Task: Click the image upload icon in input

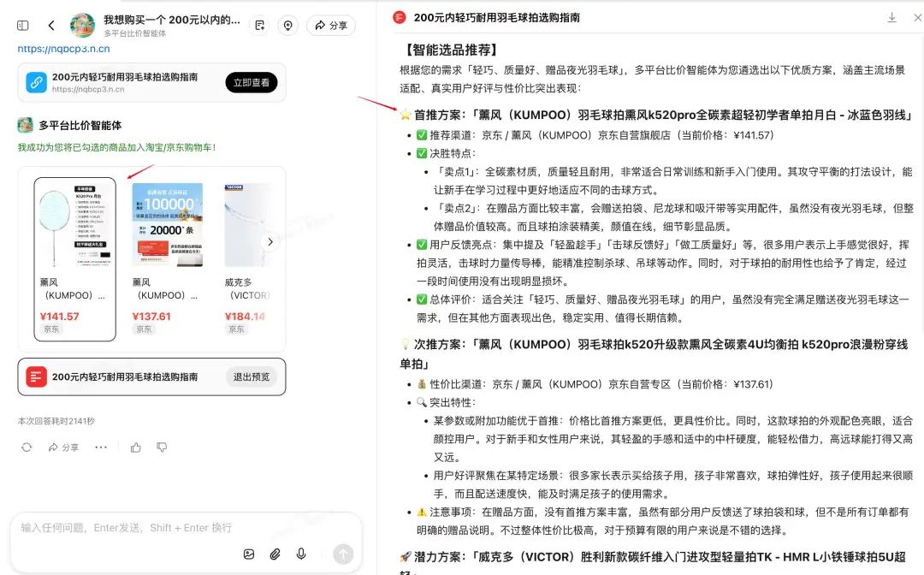Action: click(249, 554)
